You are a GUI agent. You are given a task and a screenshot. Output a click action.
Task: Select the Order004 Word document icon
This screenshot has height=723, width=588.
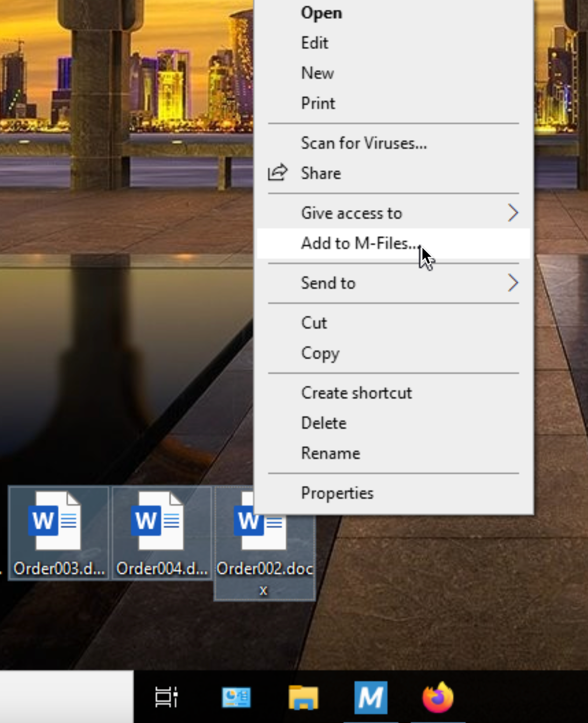click(162, 532)
